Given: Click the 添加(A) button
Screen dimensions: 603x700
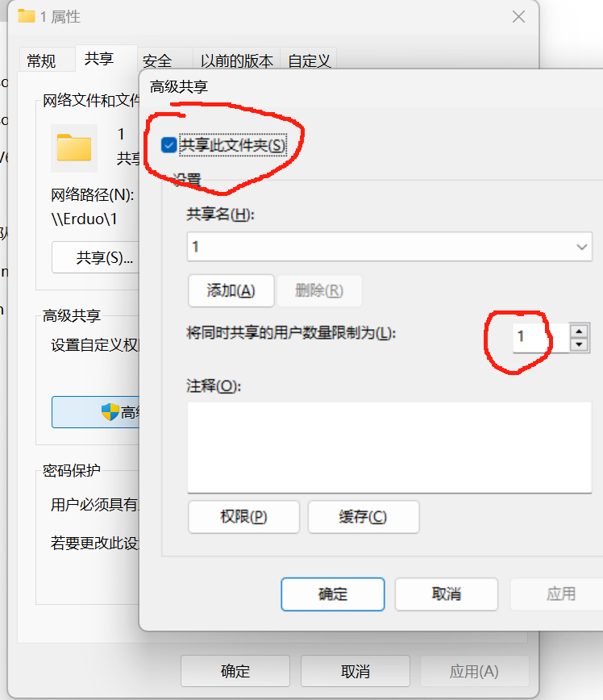Looking at the screenshot, I should click(x=231, y=290).
